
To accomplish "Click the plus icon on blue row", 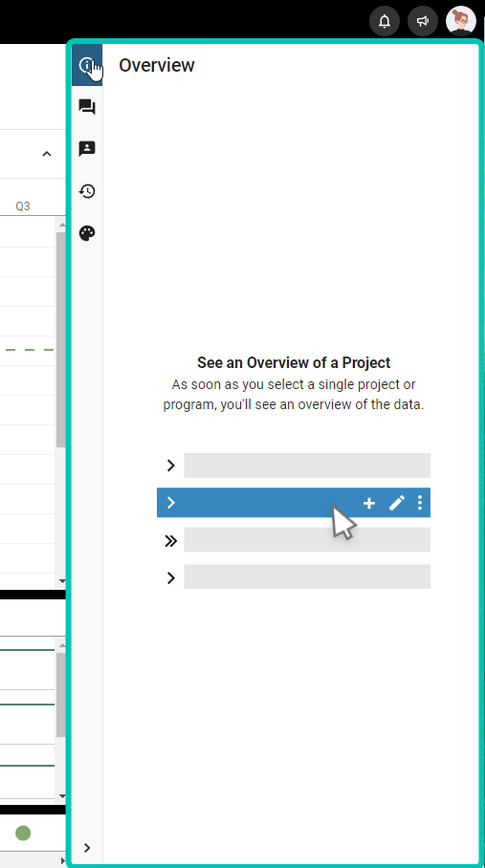I will click(x=368, y=503).
